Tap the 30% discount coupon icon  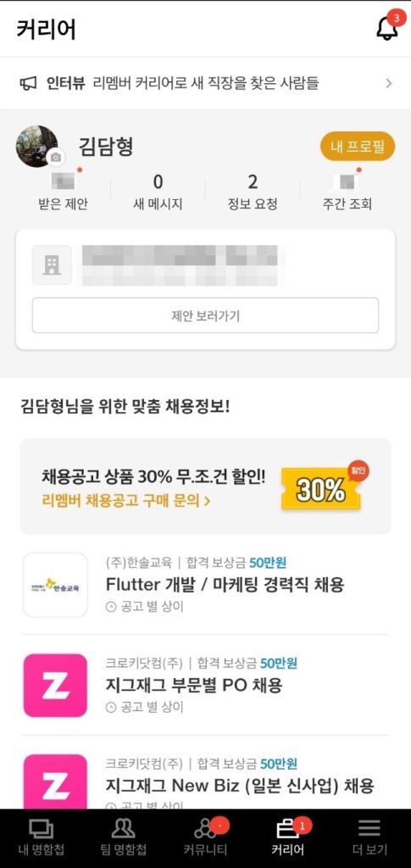click(x=323, y=487)
